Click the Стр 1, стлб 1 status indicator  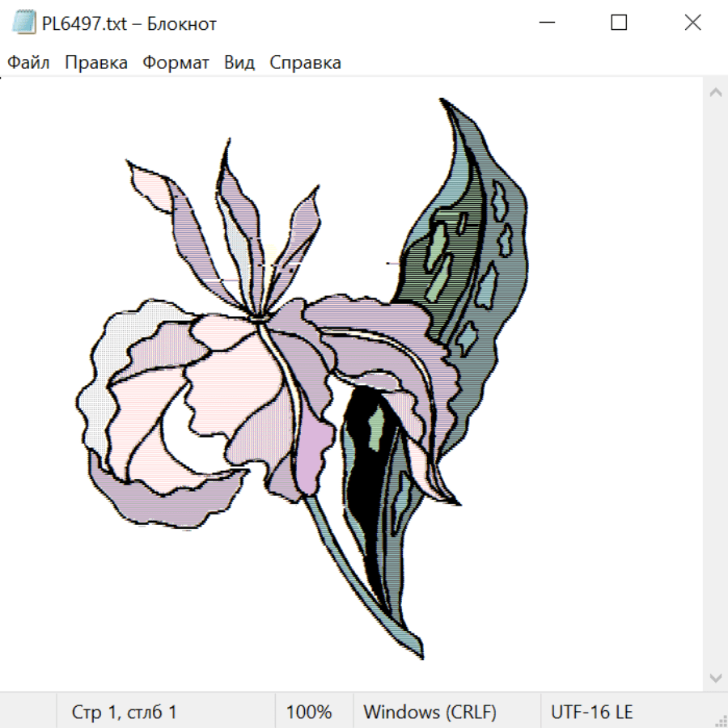point(124,713)
